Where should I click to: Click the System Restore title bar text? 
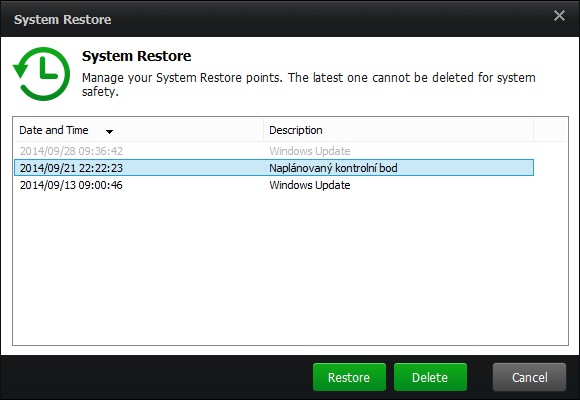pyautogui.click(x=63, y=19)
